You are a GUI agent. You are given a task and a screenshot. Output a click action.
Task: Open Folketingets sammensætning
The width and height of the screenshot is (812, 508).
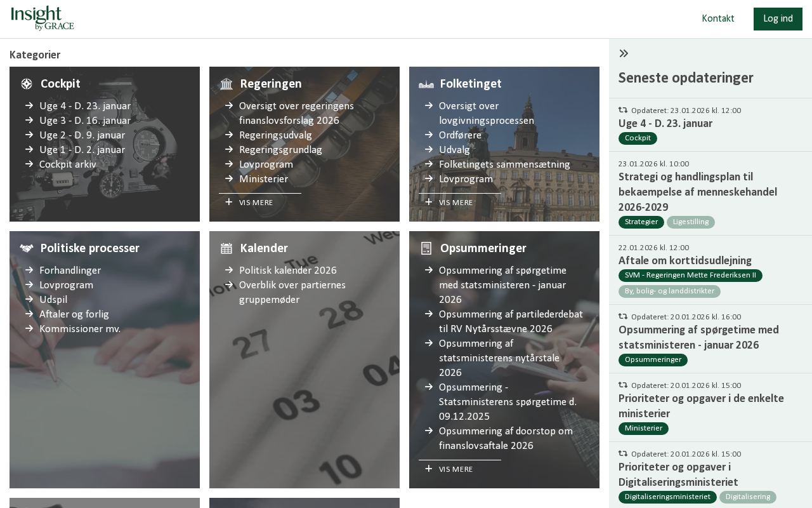pyautogui.click(x=504, y=164)
